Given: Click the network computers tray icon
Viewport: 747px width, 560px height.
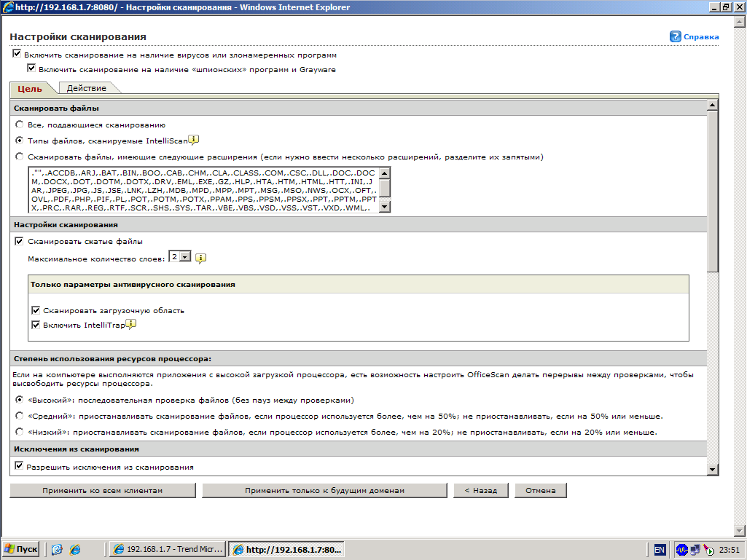Looking at the screenshot, I should (x=695, y=550).
